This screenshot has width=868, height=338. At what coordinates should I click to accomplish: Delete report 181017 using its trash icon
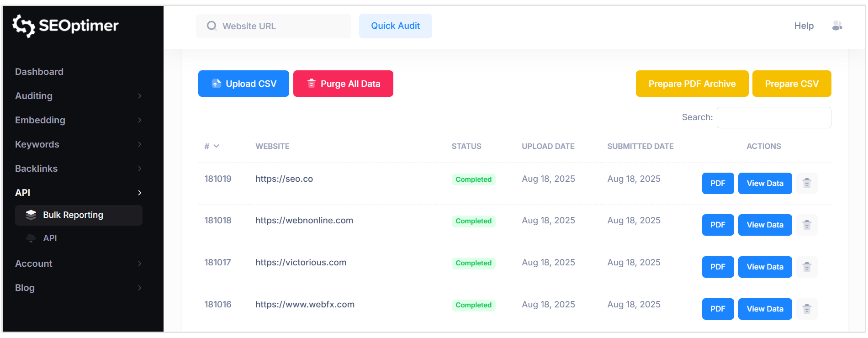pyautogui.click(x=807, y=267)
